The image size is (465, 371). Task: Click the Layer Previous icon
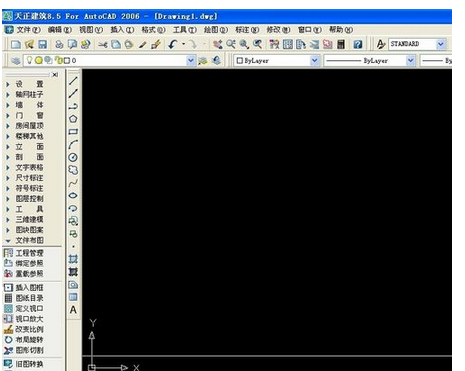pyautogui.click(x=216, y=61)
